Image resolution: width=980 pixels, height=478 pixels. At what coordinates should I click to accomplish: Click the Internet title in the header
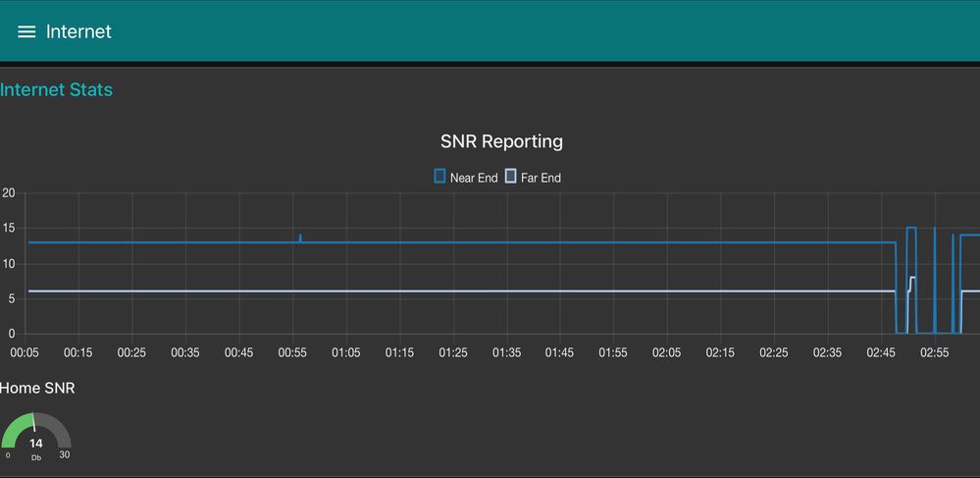78,32
